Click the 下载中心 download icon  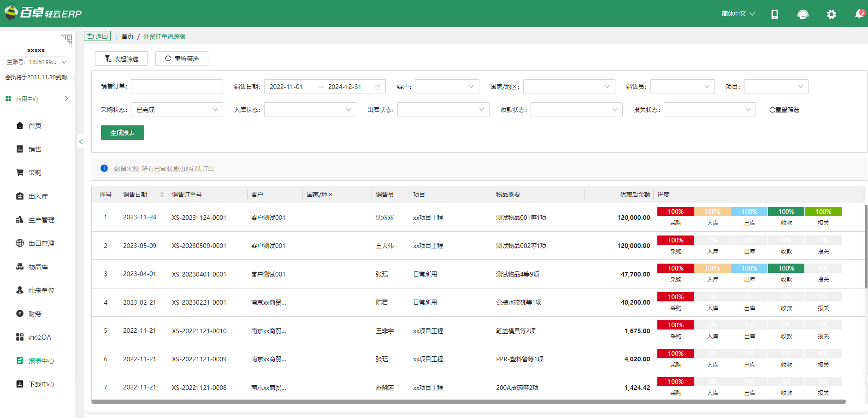(20, 384)
